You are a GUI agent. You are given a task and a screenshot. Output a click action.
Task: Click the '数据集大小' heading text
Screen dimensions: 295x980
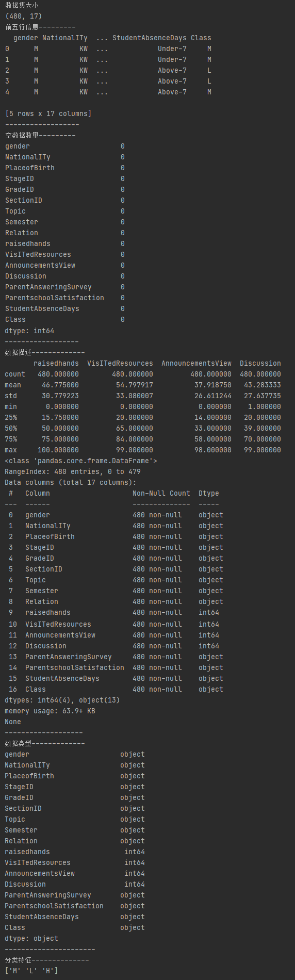pyautogui.click(x=22, y=6)
